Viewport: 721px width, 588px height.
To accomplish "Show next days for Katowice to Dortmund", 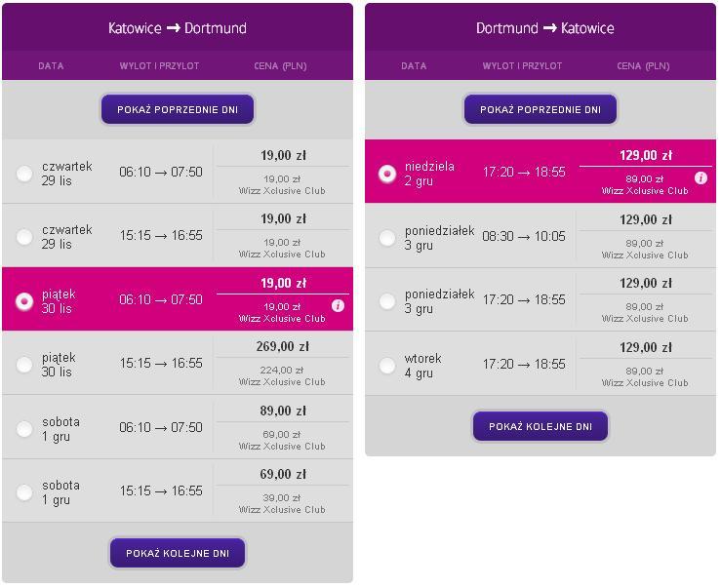I will tap(178, 553).
